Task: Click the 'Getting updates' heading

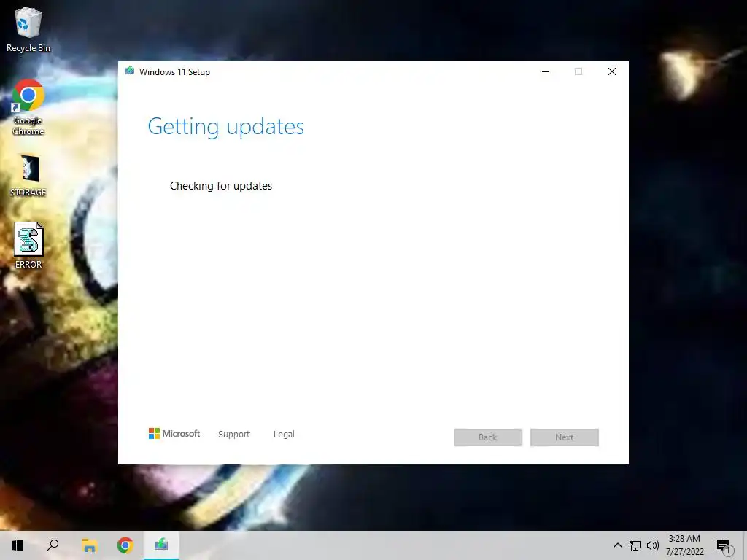Action: [x=226, y=127]
